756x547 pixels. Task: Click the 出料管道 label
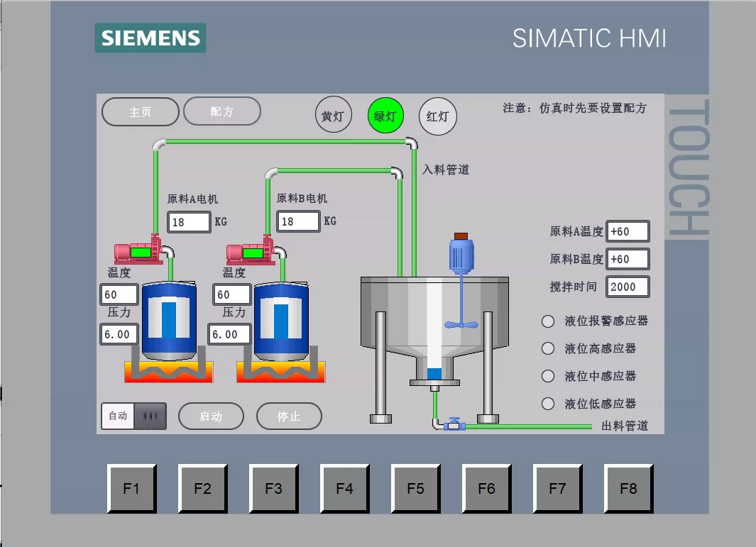(625, 426)
